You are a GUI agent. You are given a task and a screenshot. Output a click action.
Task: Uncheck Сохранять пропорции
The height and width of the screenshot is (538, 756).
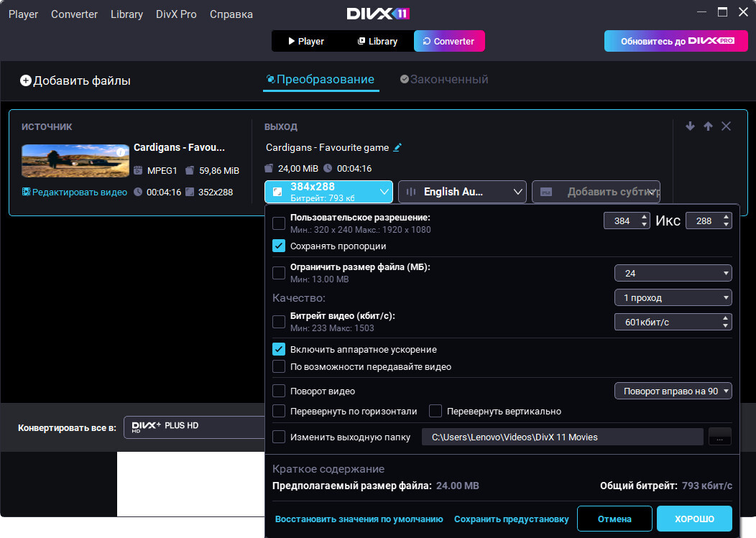[x=279, y=246]
